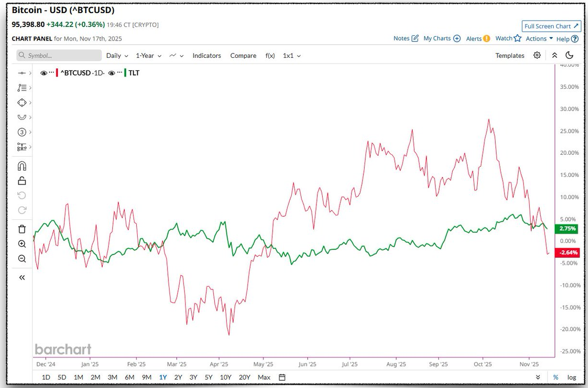Select the 3Y range
588x388 pixels.
tap(193, 377)
